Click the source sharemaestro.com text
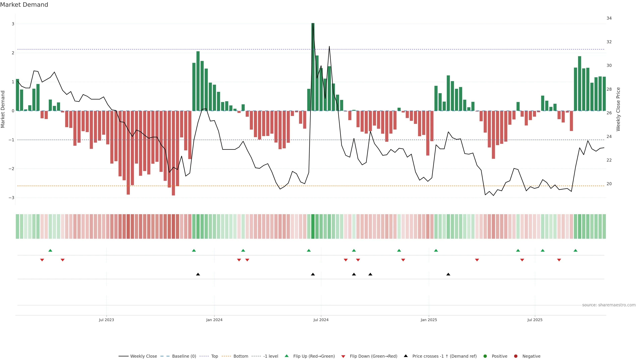 (x=609, y=305)
